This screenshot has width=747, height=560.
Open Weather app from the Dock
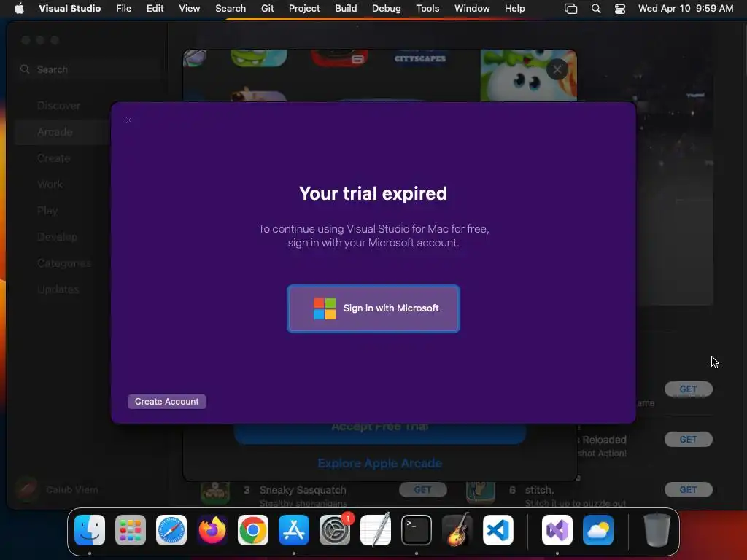point(598,530)
